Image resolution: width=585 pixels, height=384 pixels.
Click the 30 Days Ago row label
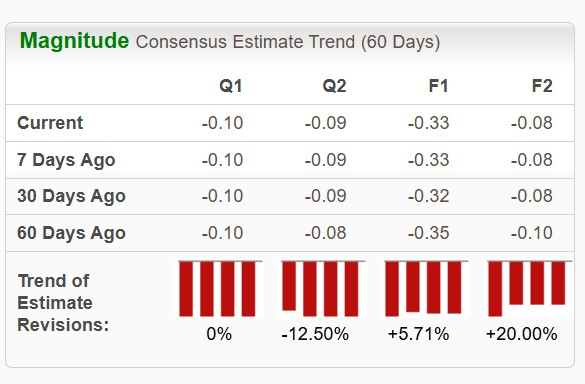pos(71,196)
